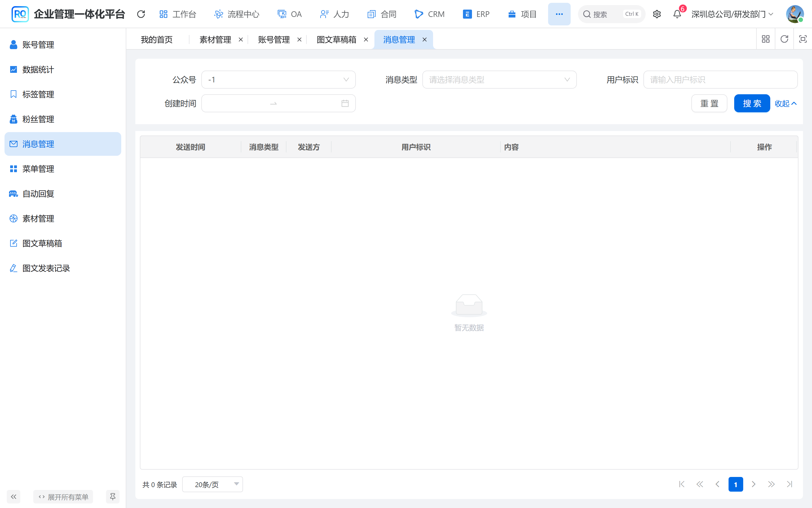This screenshot has height=508, width=812.
Task: Open 数据统计 in sidebar
Action: pos(63,69)
